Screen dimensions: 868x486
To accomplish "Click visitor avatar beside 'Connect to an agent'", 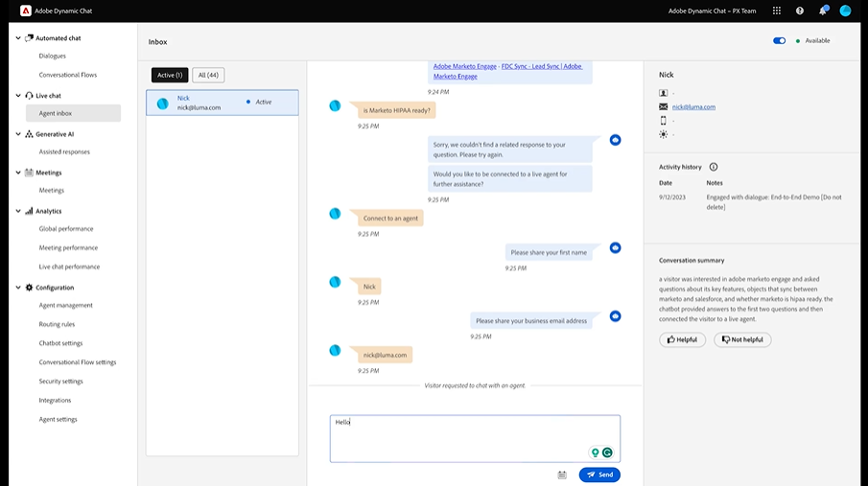I will tap(335, 214).
